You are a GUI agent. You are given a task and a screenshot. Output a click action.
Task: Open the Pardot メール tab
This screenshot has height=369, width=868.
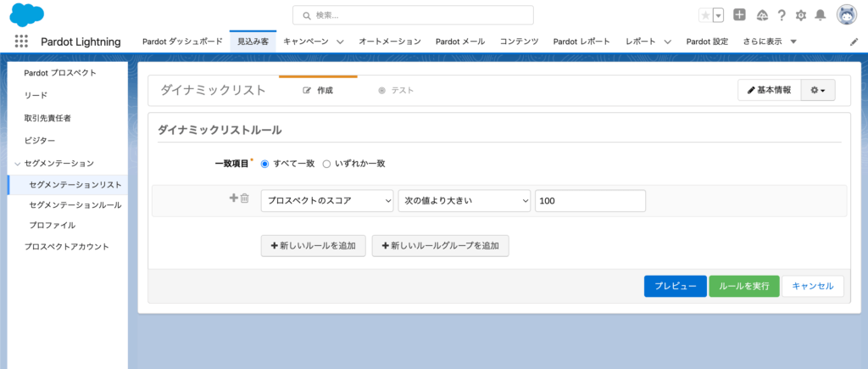(460, 42)
